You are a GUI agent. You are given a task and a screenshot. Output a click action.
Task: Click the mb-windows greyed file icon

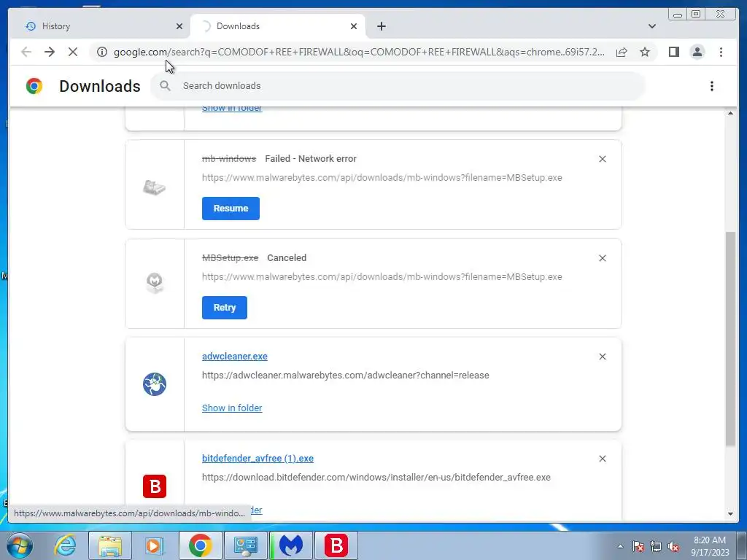155,187
